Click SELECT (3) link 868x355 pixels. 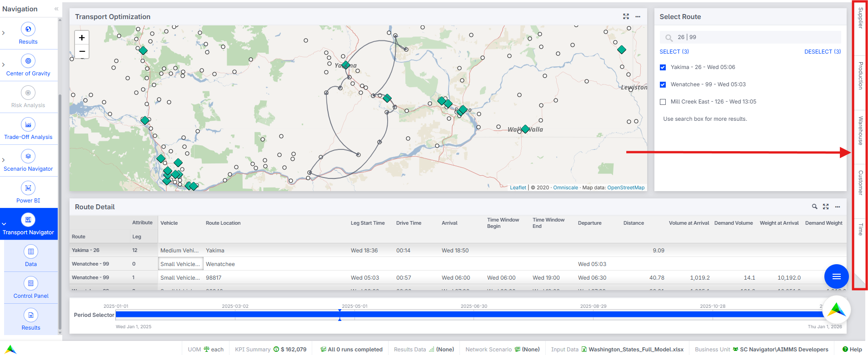coord(674,52)
